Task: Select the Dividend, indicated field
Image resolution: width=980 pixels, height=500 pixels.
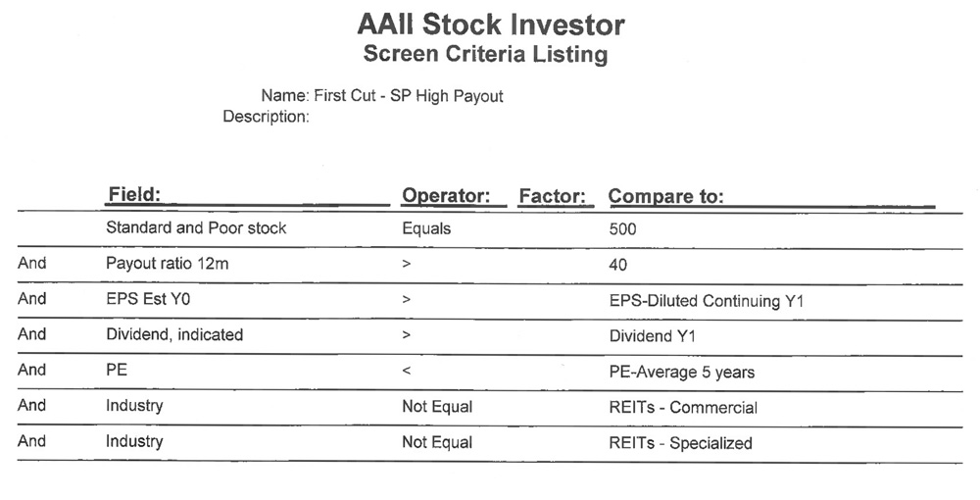Action: click(x=174, y=335)
